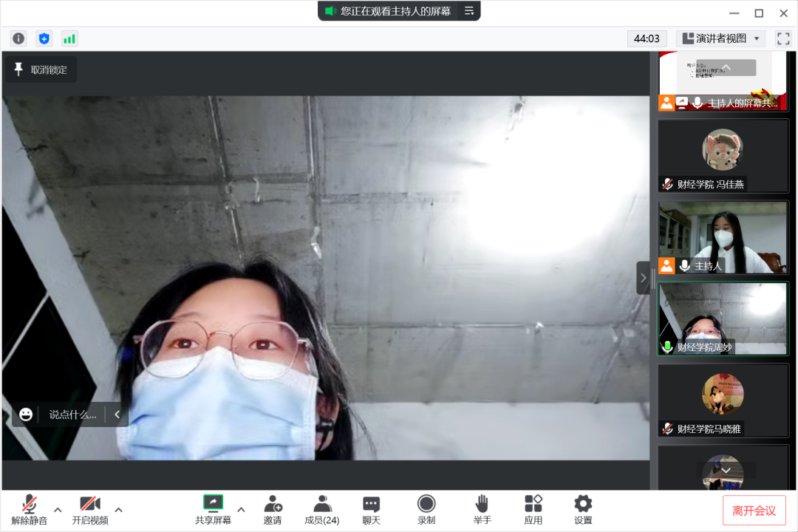Expand audio options arrow beside 解除静音
This screenshot has width=798, height=532.
point(58,510)
